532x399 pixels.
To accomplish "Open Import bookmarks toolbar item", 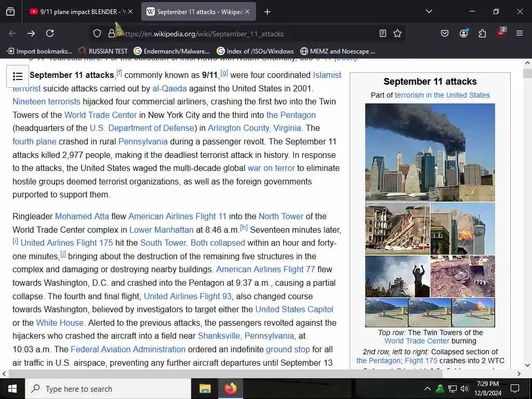I will pyautogui.click(x=39, y=51).
